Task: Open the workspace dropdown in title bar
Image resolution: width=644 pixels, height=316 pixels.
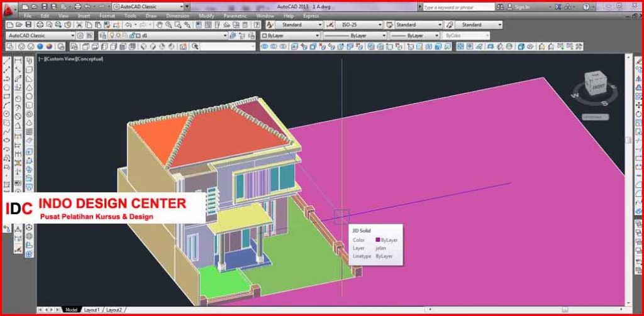Action: (182, 7)
